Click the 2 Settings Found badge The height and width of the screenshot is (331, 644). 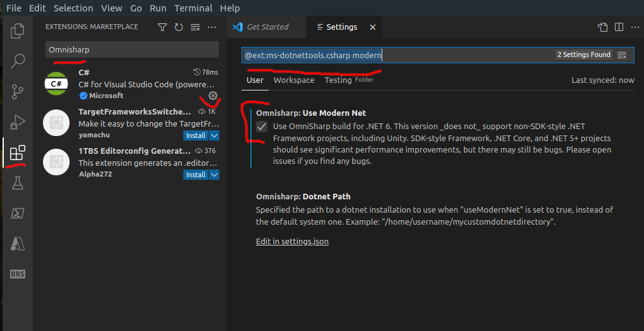coord(583,54)
